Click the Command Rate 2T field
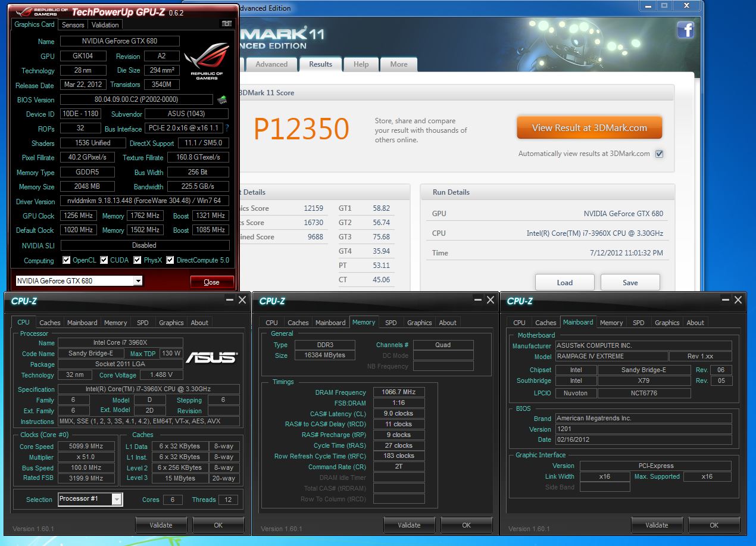This screenshot has width=756, height=546. click(x=399, y=467)
